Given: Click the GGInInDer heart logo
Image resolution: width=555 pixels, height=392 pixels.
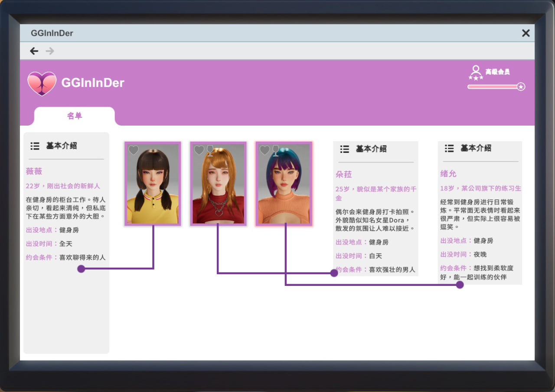Looking at the screenshot, I should pyautogui.click(x=42, y=83).
